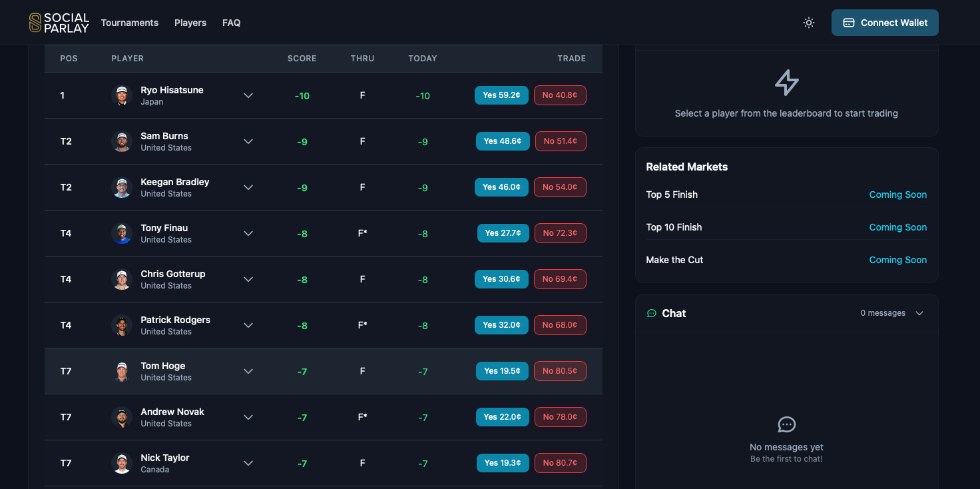Expand Sam Burns row chevron
980x489 pixels.
tap(248, 141)
